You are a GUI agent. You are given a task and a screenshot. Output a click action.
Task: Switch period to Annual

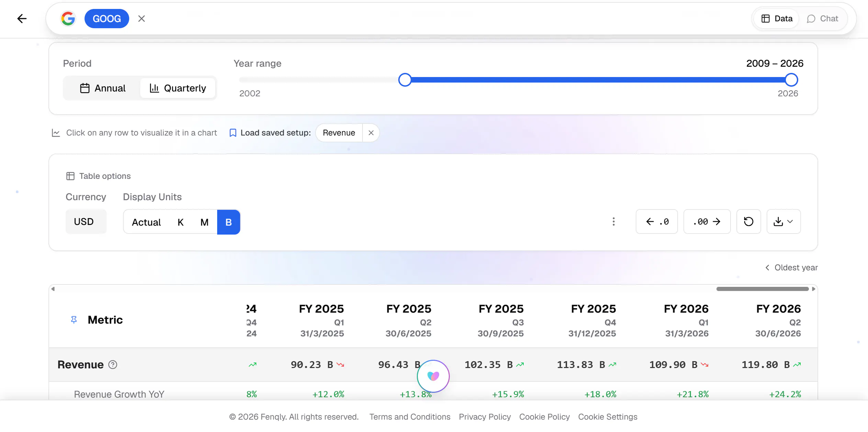[103, 88]
